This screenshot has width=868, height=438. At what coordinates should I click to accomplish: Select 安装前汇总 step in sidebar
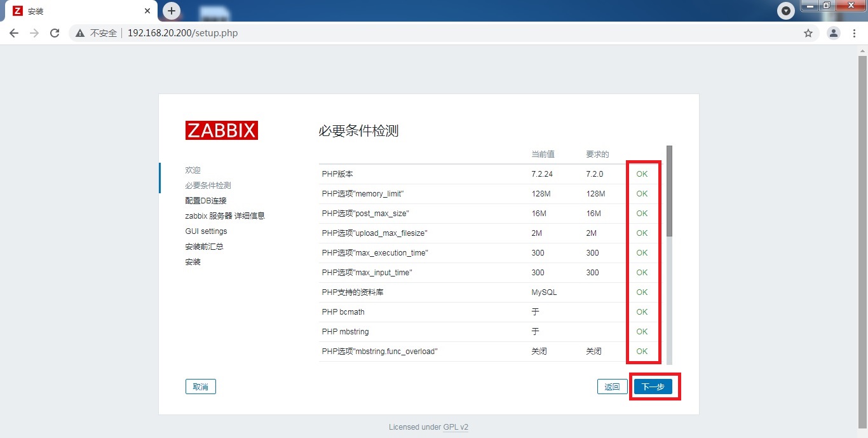pyautogui.click(x=204, y=247)
